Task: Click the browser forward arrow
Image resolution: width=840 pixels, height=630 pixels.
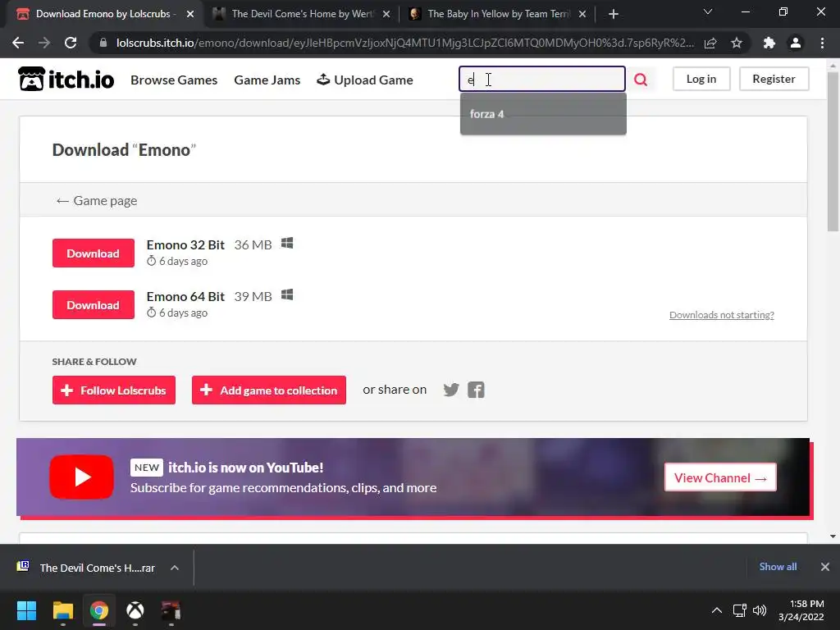Action: pyautogui.click(x=44, y=43)
